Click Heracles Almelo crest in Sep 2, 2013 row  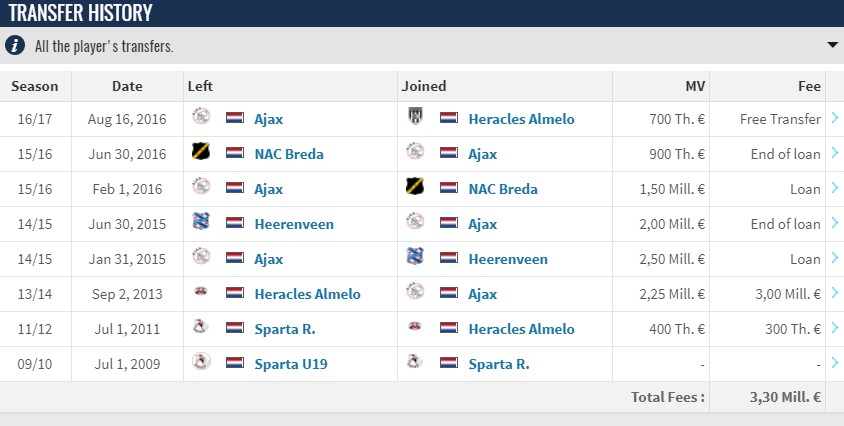click(x=201, y=291)
